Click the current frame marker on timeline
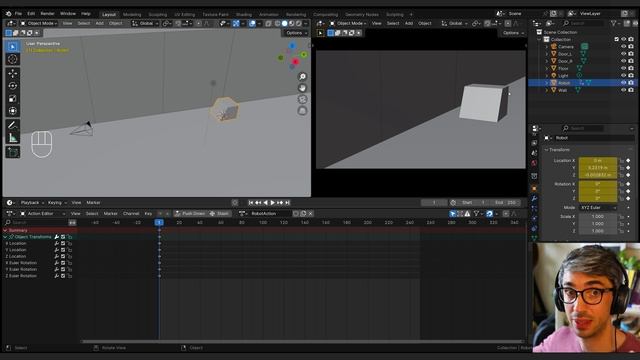 click(x=159, y=222)
